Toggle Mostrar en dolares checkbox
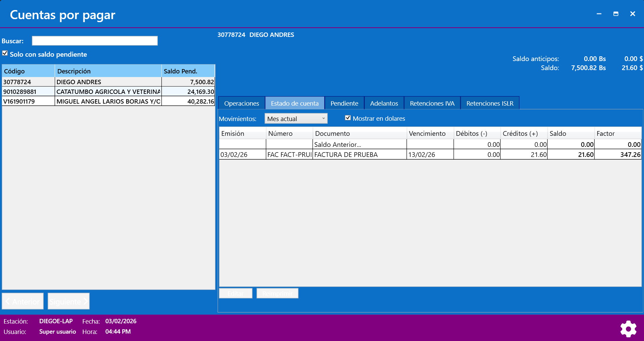Screen dimensions: 644x341 [348, 118]
